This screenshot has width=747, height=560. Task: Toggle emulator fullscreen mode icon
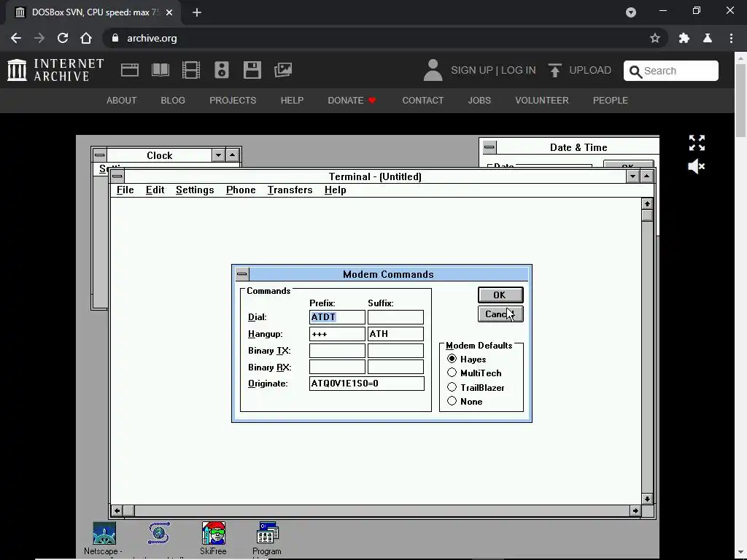[x=697, y=143]
